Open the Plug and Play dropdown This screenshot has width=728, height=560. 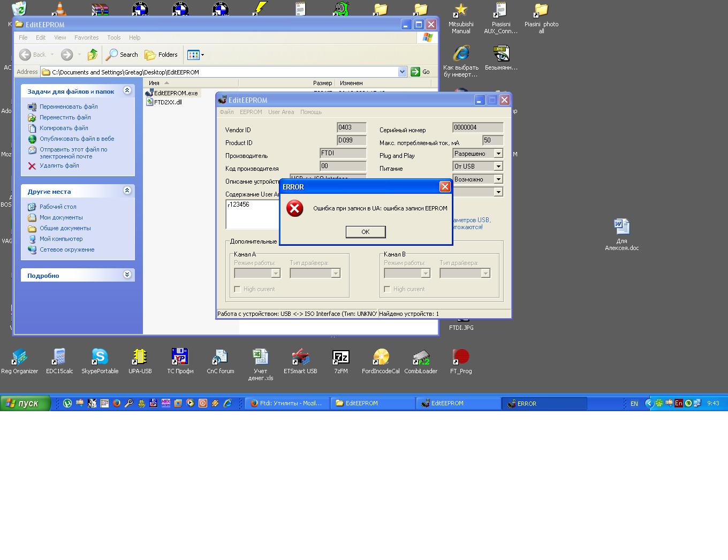pos(498,154)
